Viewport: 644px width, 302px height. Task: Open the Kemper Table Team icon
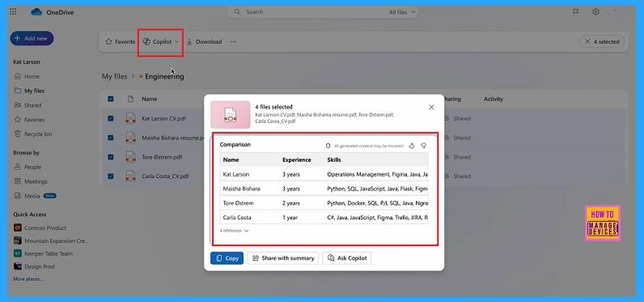click(18, 253)
